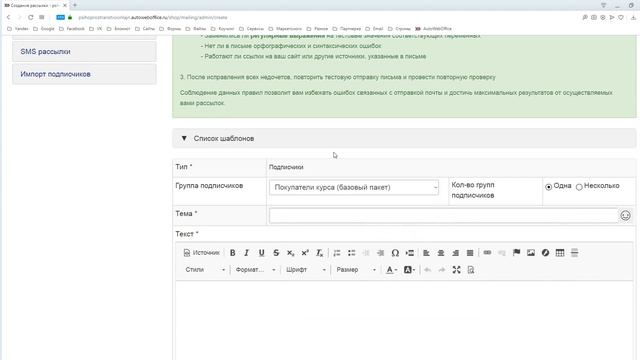Viewport: 640px width, 360px height.
Task: Go back with the browser back arrow
Action: (x=9, y=17)
